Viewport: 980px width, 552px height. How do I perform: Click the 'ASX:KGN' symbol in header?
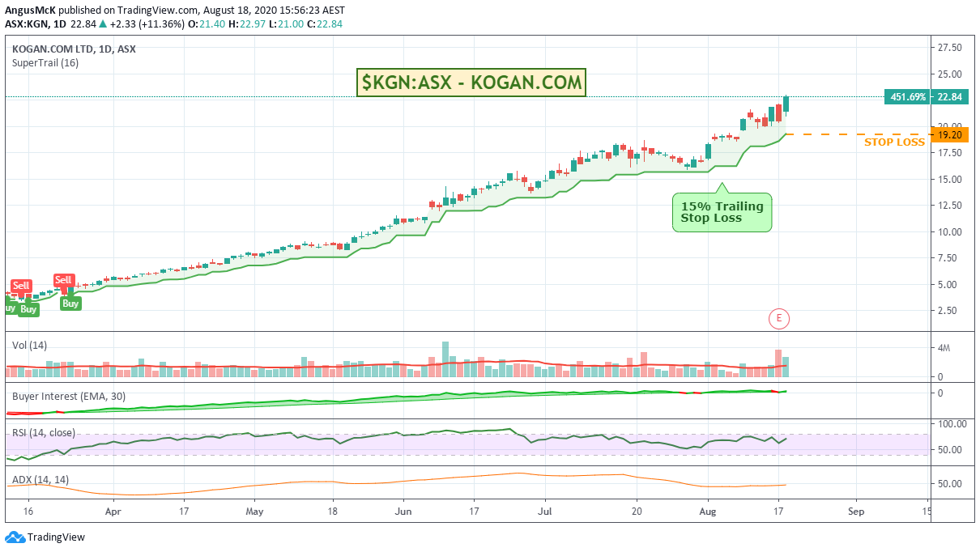[26, 23]
